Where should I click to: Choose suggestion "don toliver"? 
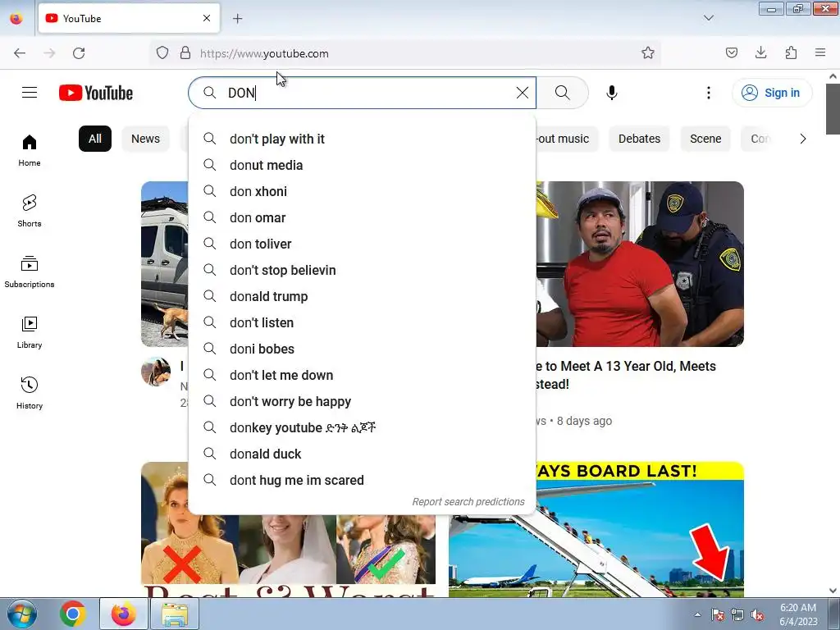[362, 244]
